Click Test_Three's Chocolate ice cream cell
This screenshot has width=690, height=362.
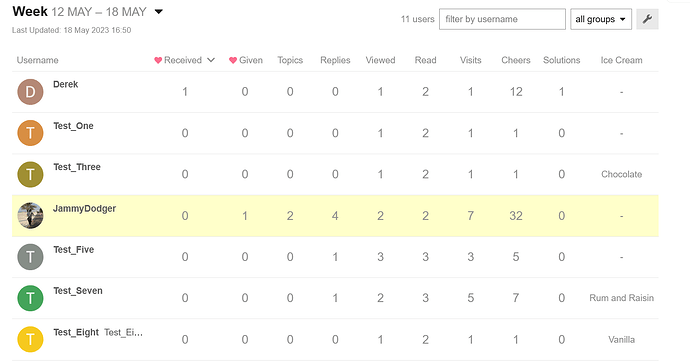click(621, 174)
